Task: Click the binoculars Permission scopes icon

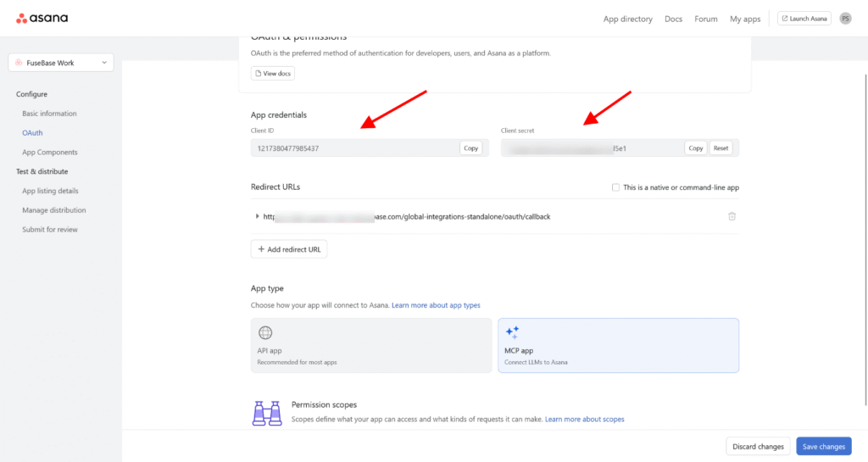Action: [x=267, y=413]
